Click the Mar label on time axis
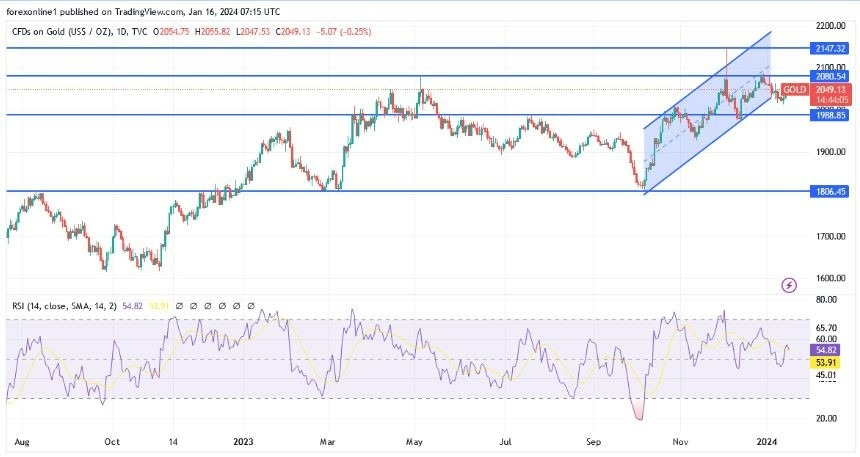The height and width of the screenshot is (457, 860). tap(327, 442)
